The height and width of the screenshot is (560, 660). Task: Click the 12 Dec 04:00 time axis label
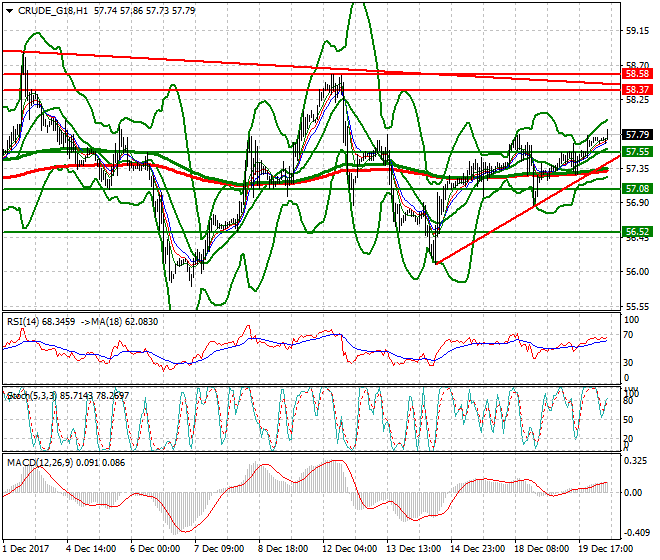point(349,549)
